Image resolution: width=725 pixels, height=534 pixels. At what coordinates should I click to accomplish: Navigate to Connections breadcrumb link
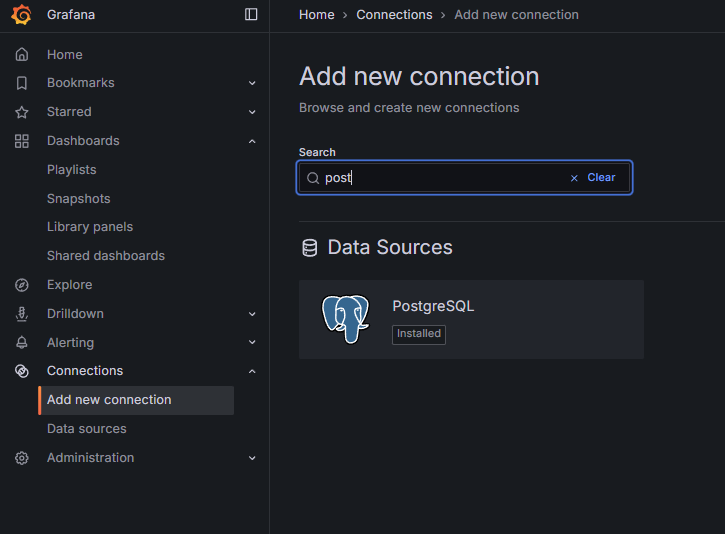point(394,15)
